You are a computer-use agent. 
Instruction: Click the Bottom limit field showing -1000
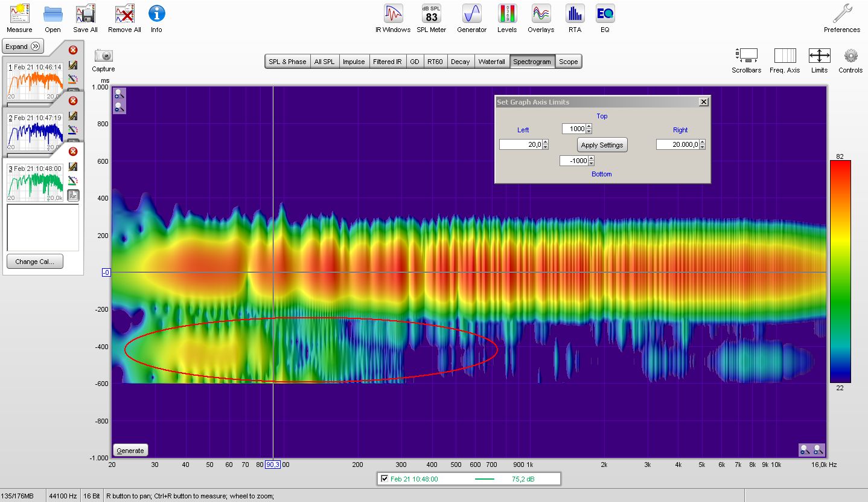(574, 161)
